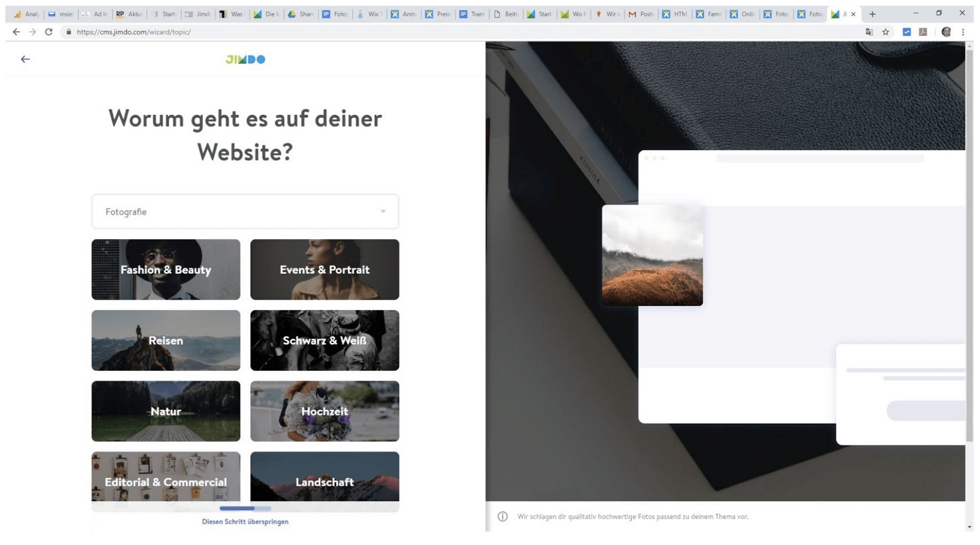Switch to the Analytics tab

pos(26,14)
